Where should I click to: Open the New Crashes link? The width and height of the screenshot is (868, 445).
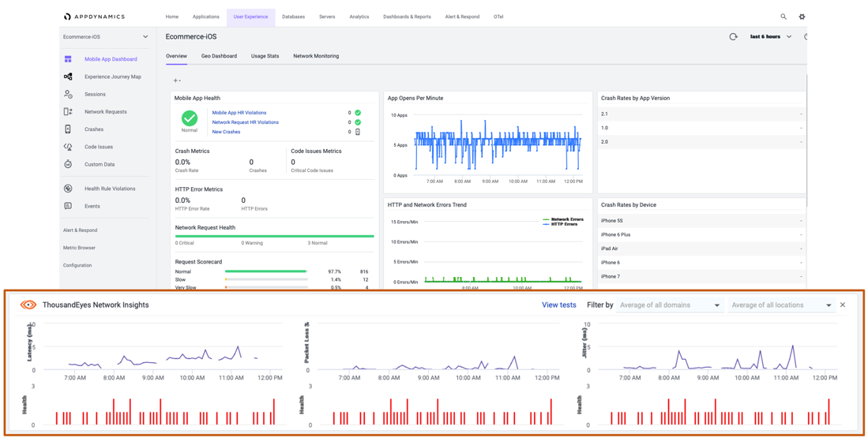(226, 132)
